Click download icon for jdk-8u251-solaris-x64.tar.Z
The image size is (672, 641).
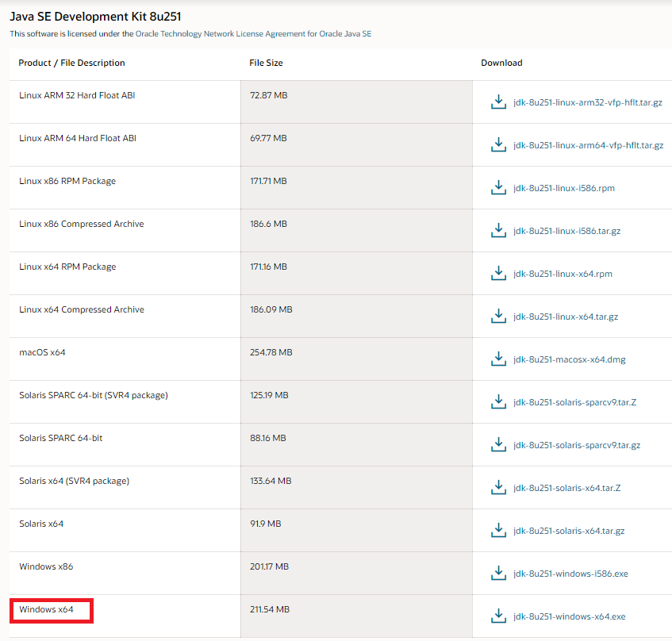coord(498,488)
